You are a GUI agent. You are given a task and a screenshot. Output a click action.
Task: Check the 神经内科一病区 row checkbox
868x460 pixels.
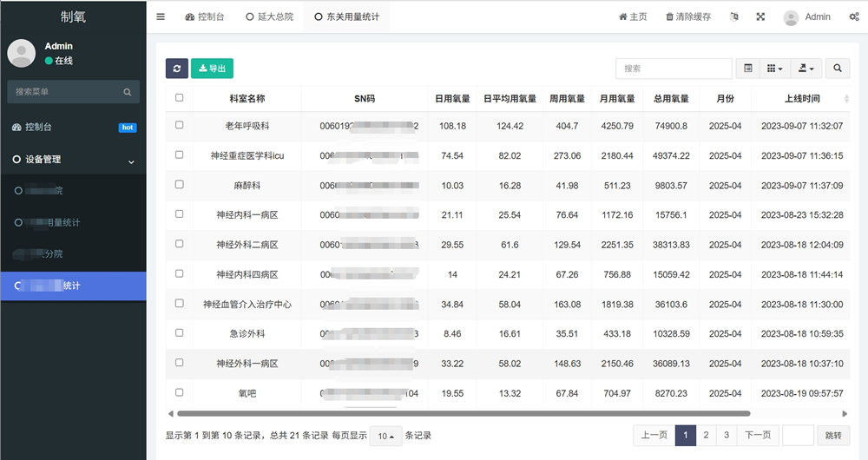click(x=179, y=214)
